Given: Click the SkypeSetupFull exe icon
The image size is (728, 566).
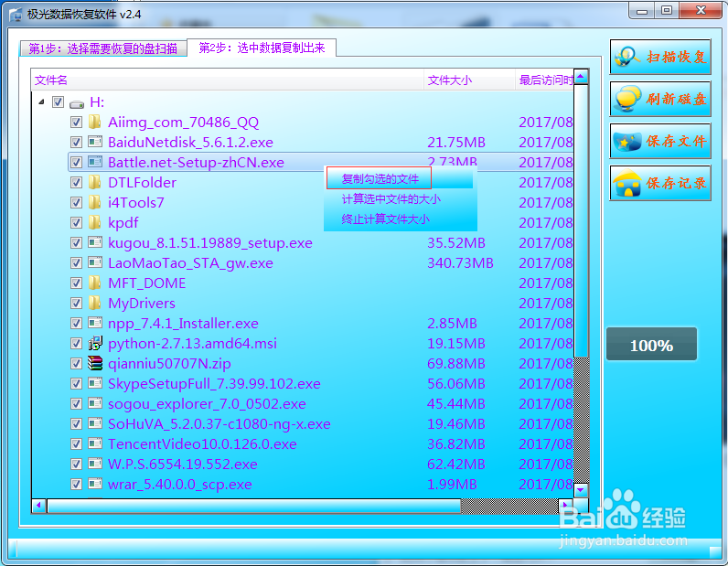Looking at the screenshot, I should tap(95, 383).
